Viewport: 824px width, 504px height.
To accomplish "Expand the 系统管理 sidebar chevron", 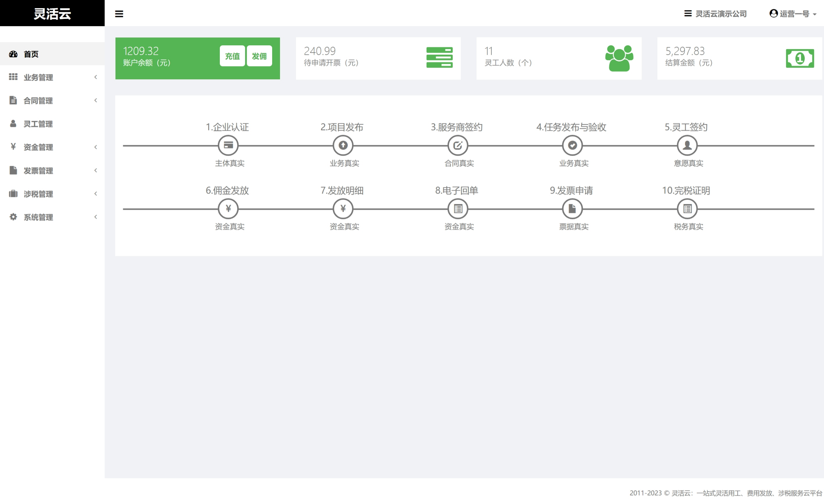I will (x=96, y=217).
